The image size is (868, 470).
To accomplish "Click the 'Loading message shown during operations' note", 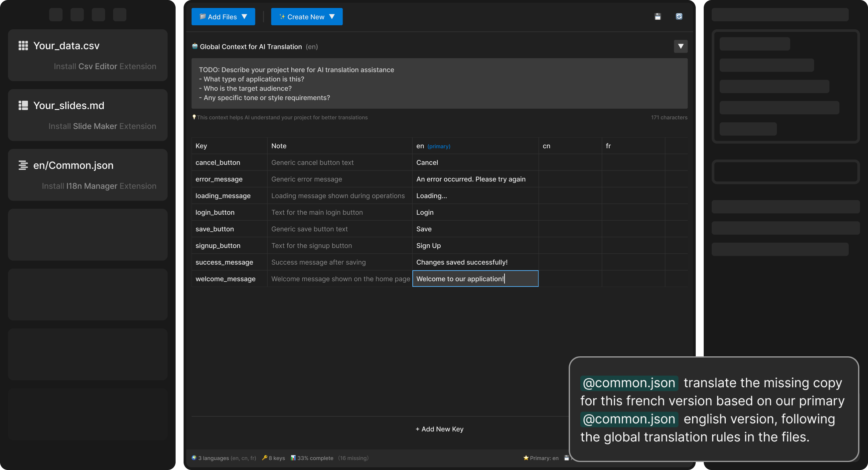I will tap(340, 195).
